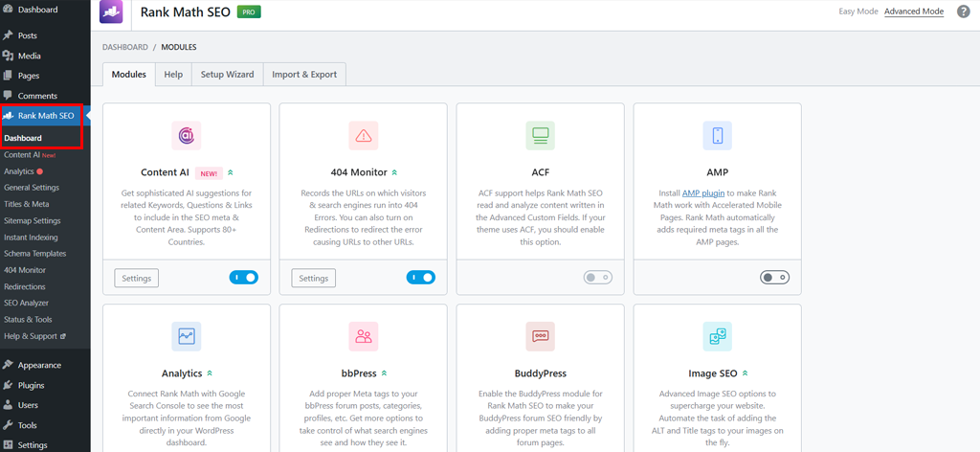Viewport: 980px width, 452px height.
Task: Switch to Easy Mode
Action: (858, 11)
